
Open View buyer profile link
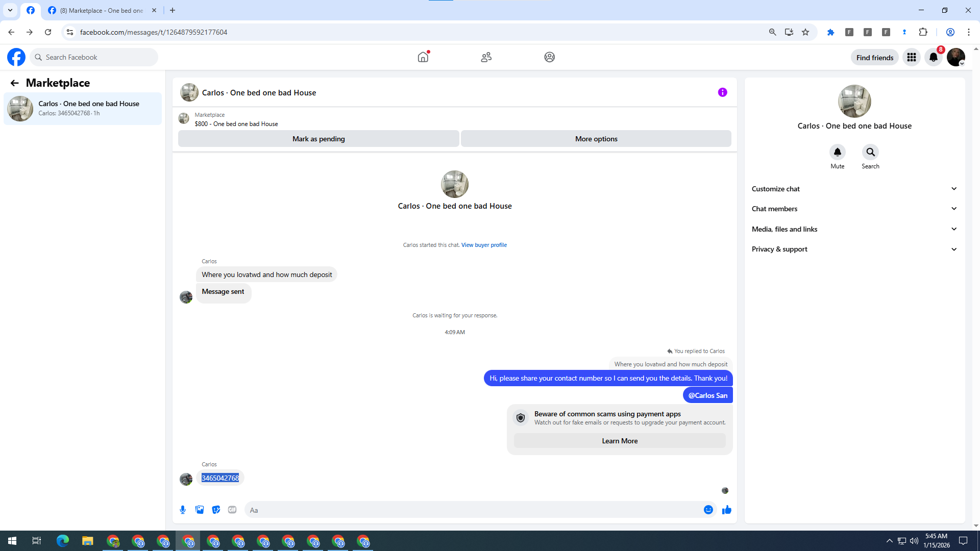(484, 245)
